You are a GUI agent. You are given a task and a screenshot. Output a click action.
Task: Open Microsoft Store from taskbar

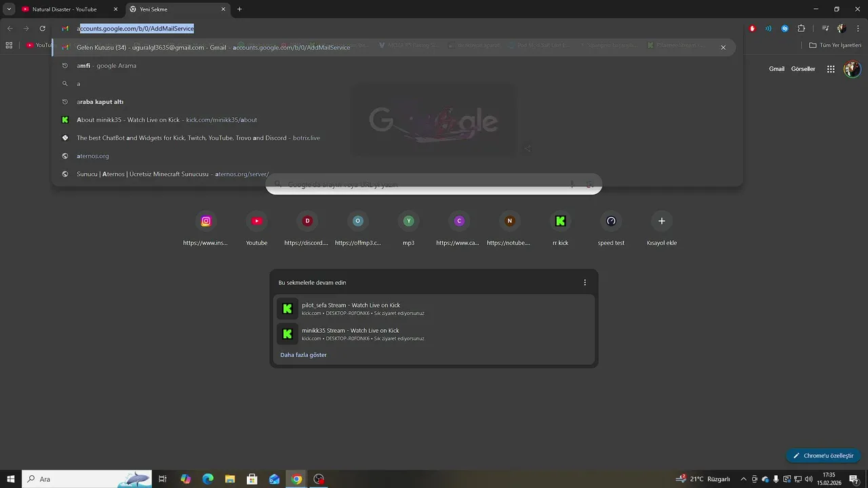[252, 479]
